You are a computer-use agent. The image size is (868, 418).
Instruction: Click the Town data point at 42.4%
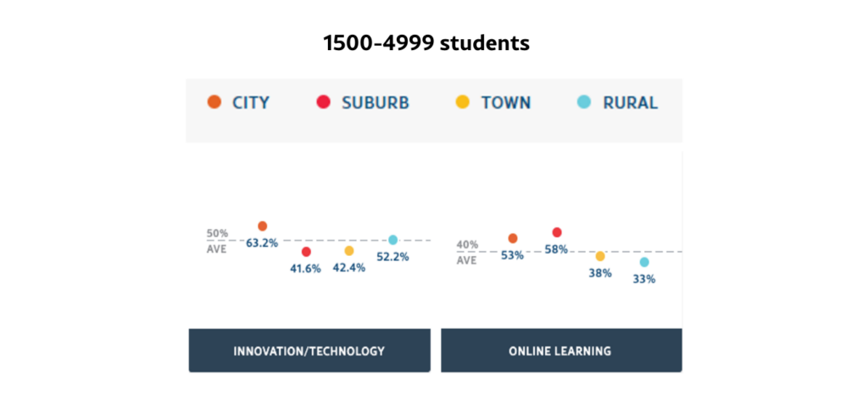coord(349,251)
